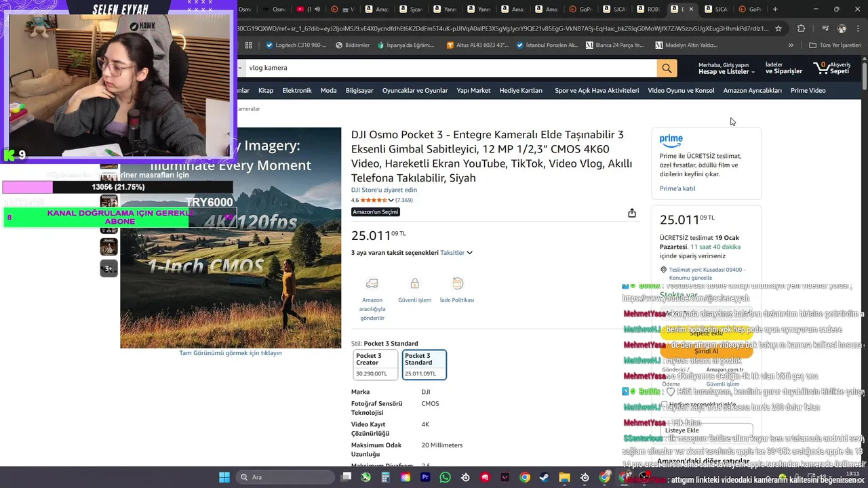Open the Listeye Ekle dropdown
Image resolution: width=868 pixels, height=488 pixels.
(x=706, y=430)
